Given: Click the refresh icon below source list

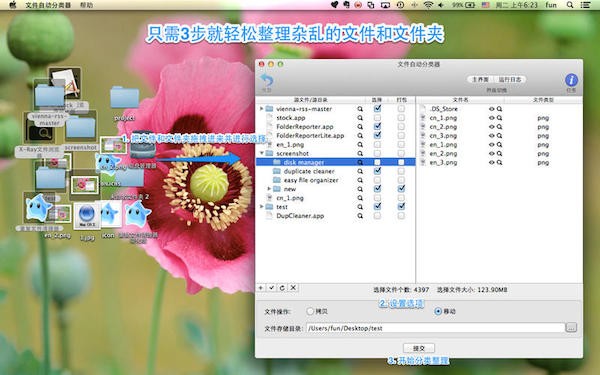Looking at the screenshot, I should tap(282, 288).
